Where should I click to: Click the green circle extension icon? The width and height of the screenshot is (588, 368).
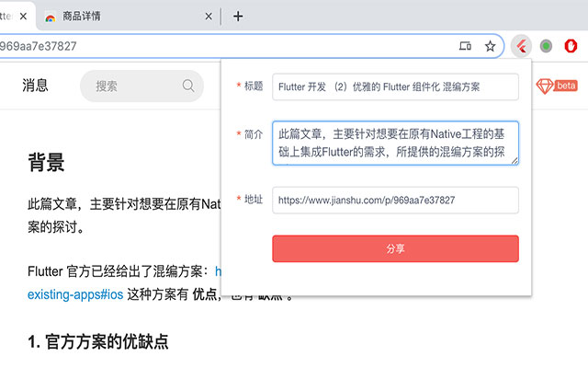[x=546, y=46]
